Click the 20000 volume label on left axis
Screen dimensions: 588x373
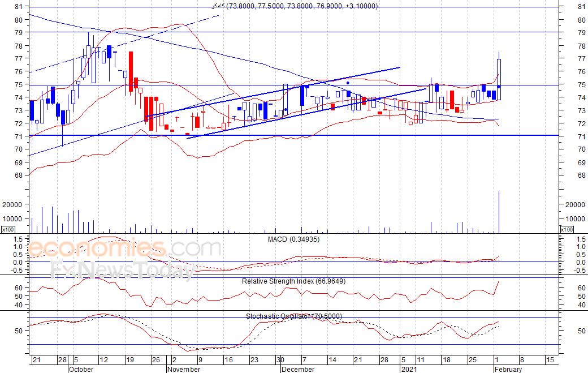click(x=12, y=204)
